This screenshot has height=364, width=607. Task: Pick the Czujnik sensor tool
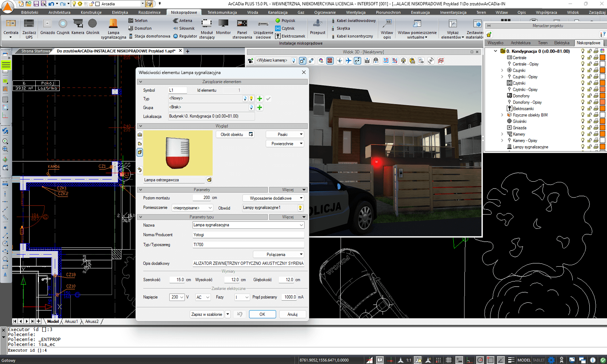click(x=63, y=27)
